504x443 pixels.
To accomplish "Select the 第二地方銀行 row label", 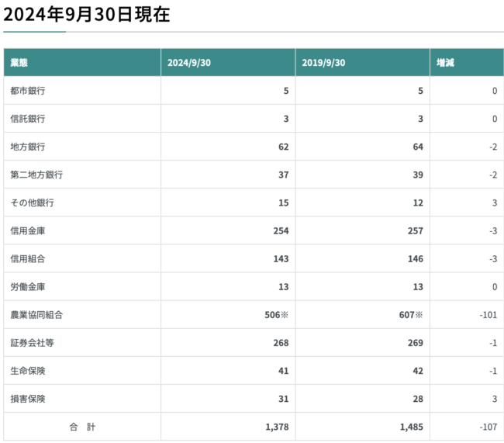I will 36,175.
